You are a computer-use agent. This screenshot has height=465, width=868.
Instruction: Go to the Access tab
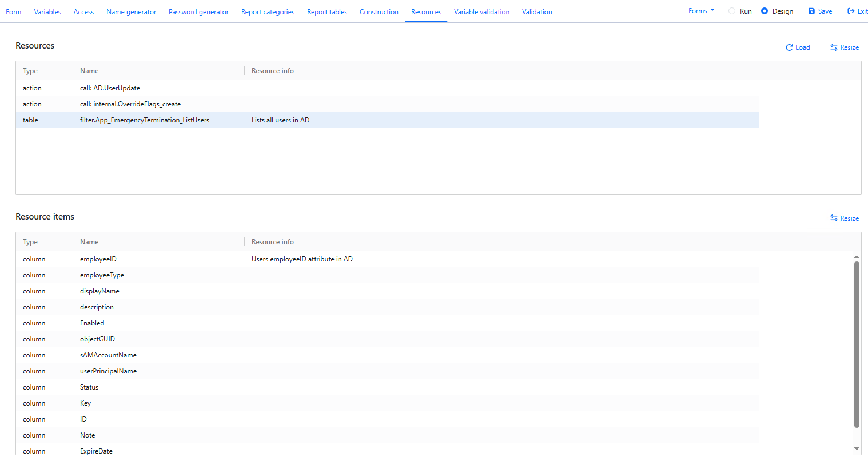83,12
